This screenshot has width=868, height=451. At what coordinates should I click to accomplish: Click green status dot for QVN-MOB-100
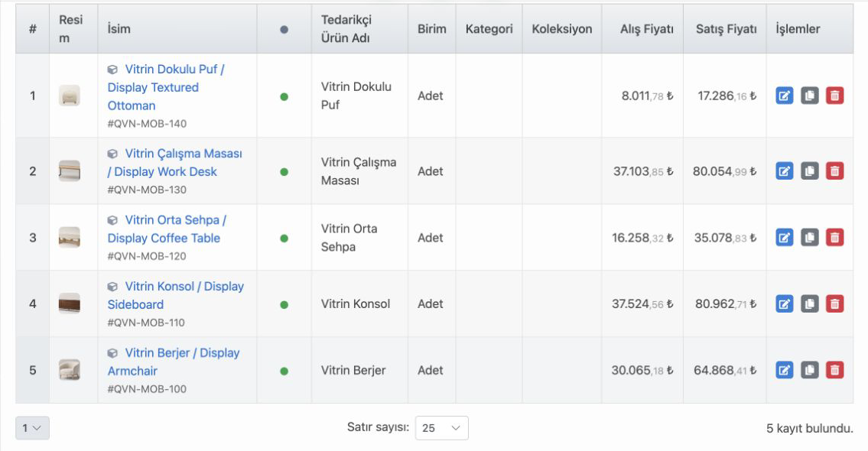pos(284,372)
